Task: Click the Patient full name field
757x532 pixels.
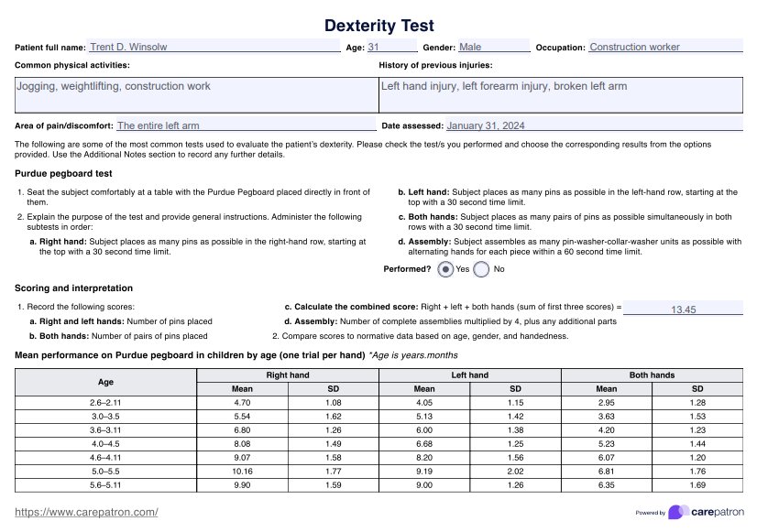Action: pyautogui.click(x=214, y=47)
